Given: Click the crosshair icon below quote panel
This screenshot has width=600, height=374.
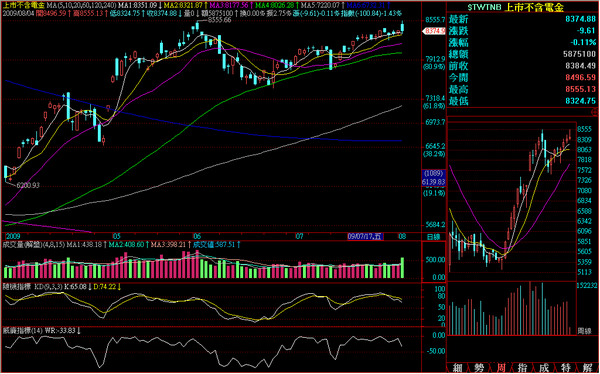Looking at the screenshot, I should coord(594,112).
